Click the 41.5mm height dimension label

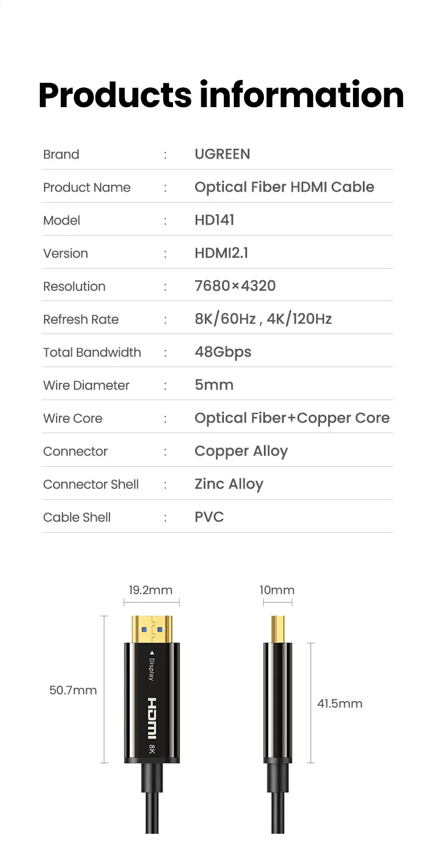(x=340, y=704)
